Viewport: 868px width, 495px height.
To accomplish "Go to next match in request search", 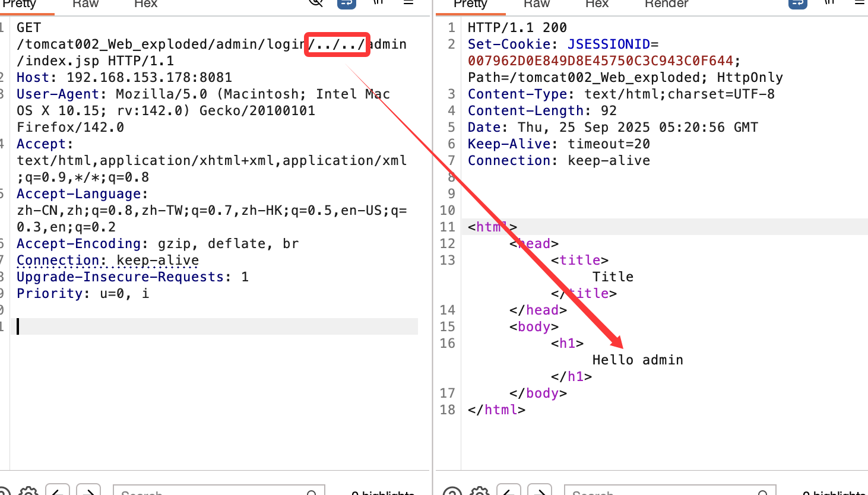I will pos(88,491).
